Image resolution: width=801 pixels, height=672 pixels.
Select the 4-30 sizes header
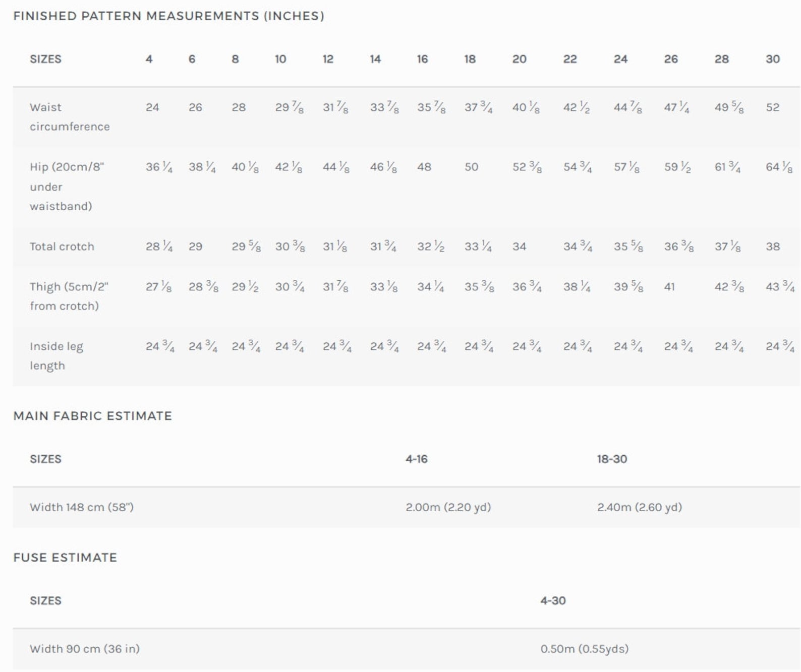pyautogui.click(x=553, y=601)
